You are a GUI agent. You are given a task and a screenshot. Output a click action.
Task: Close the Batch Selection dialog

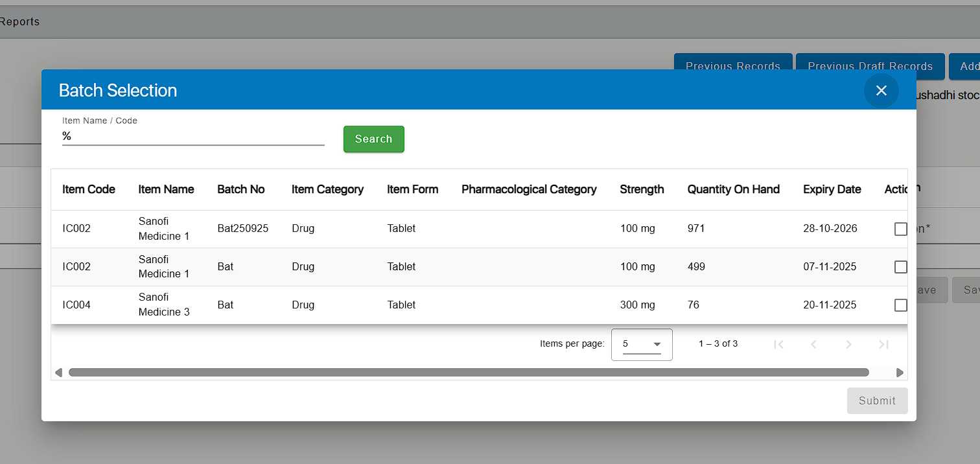coord(881,91)
